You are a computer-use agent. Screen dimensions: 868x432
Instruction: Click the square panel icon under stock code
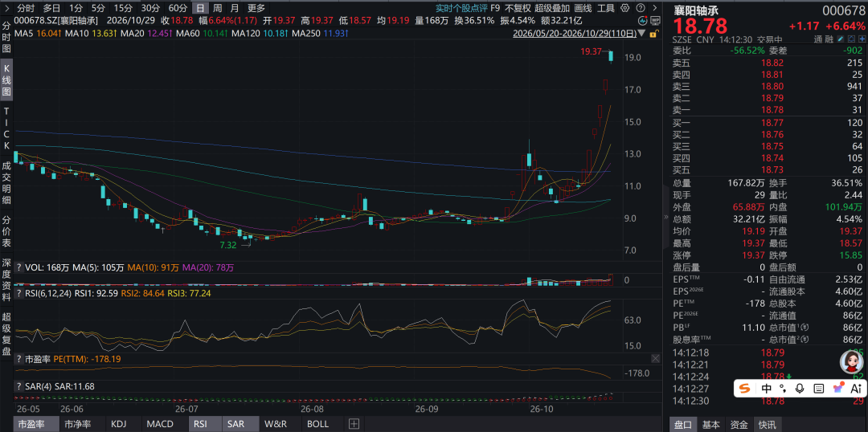click(x=851, y=40)
